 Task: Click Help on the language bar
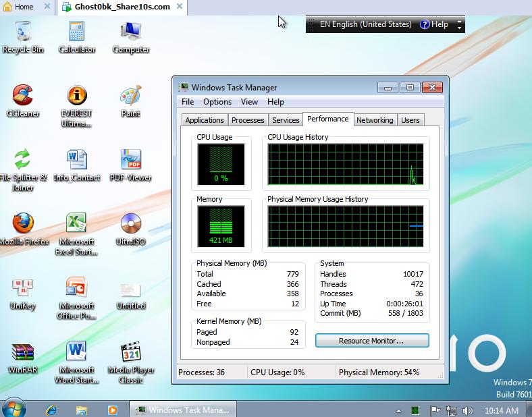coord(434,24)
